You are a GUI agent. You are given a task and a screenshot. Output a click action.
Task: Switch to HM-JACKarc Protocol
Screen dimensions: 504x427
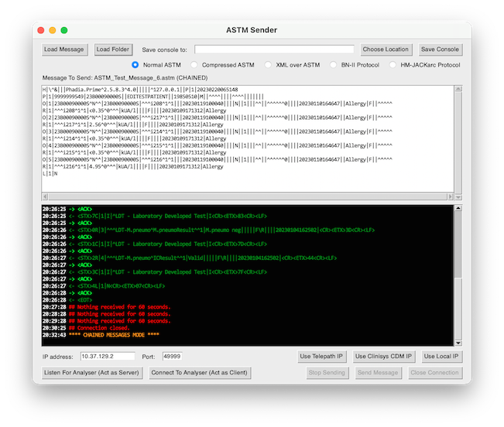click(x=393, y=65)
